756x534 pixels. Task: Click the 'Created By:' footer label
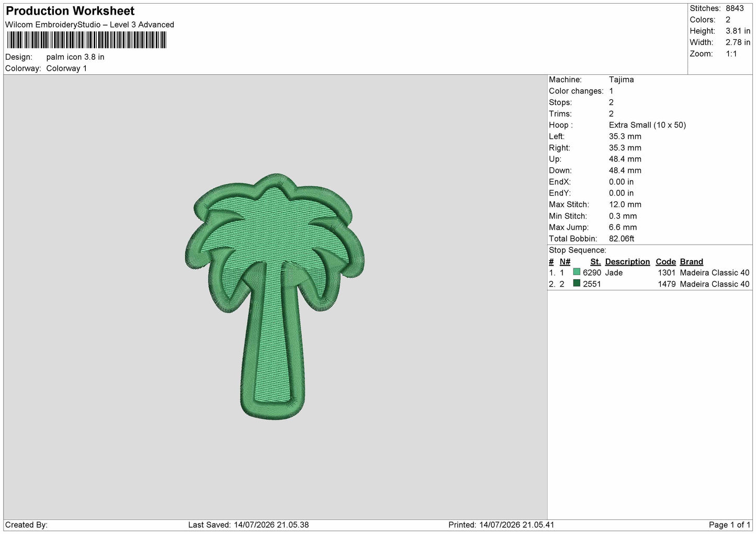26,525
